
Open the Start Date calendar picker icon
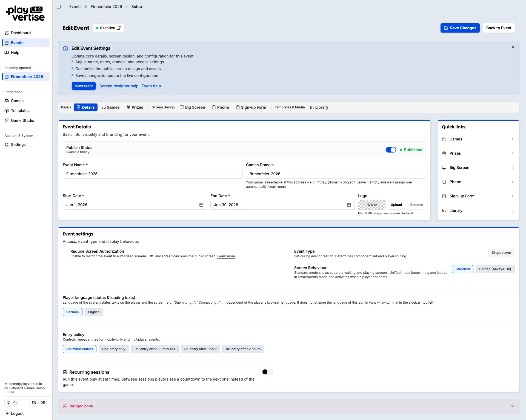click(x=201, y=205)
